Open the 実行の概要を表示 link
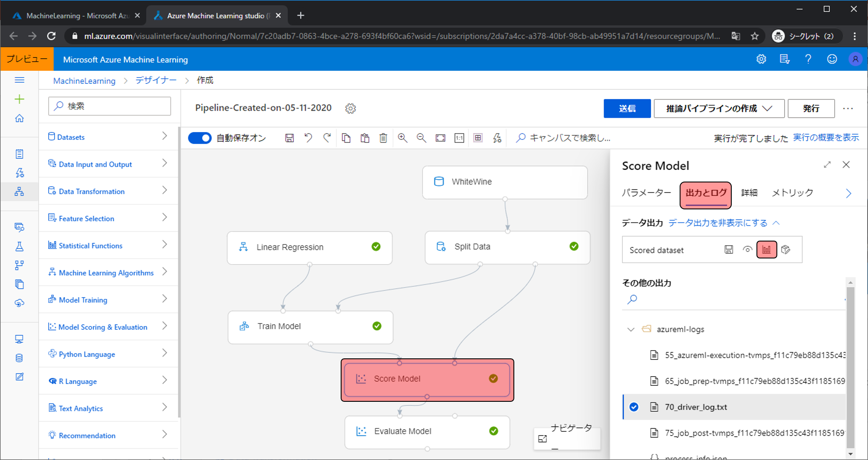 pyautogui.click(x=825, y=138)
